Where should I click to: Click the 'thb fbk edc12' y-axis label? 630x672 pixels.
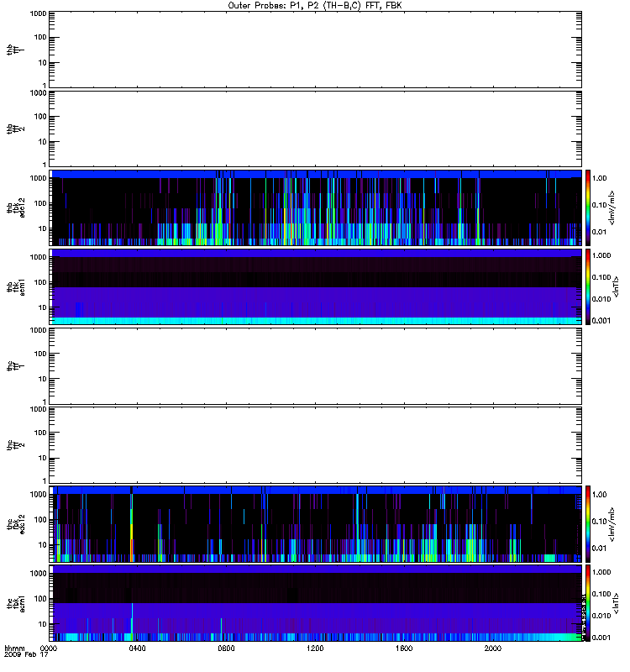15,207
